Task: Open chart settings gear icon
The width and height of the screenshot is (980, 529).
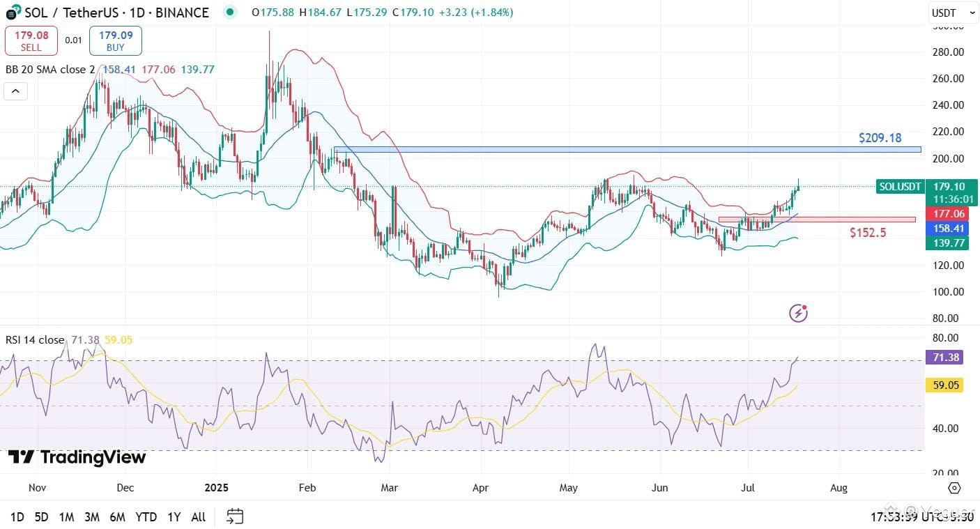Action: 954,488
